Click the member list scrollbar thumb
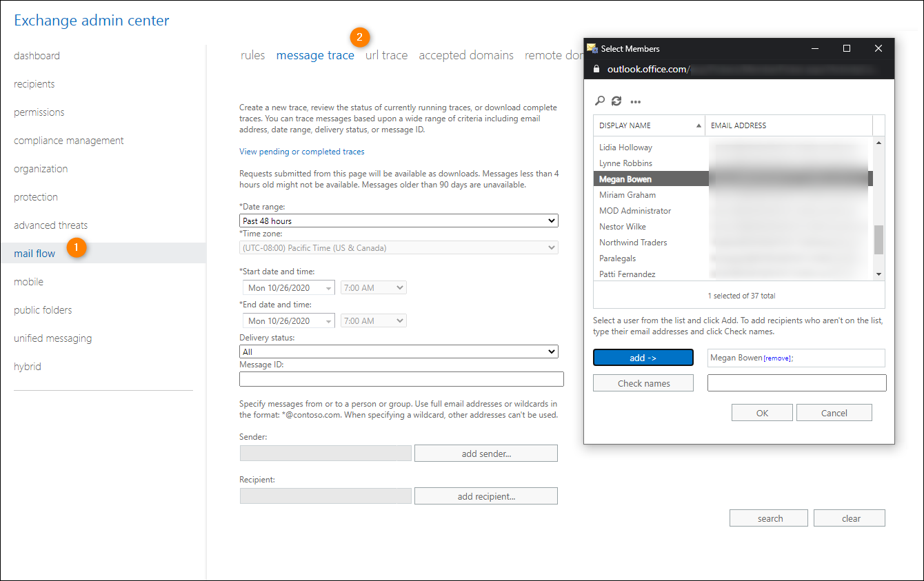Viewport: 924px width, 581px height. (x=878, y=239)
